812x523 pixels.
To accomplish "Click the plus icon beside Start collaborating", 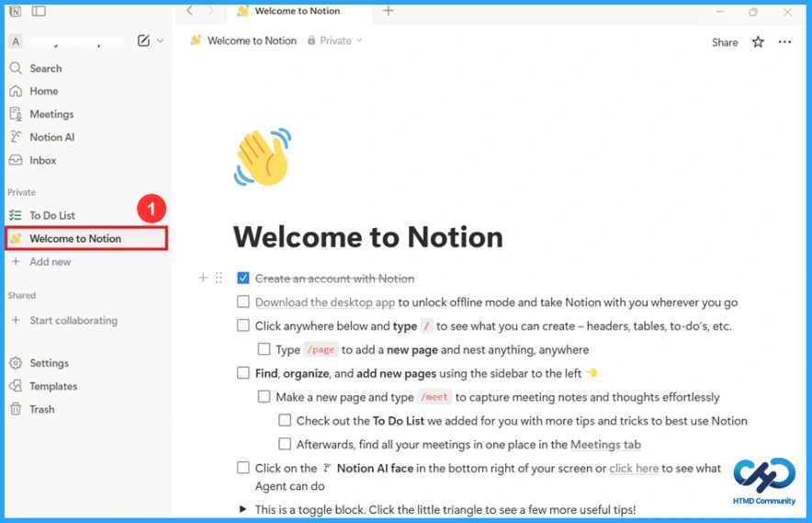I will pos(16,320).
